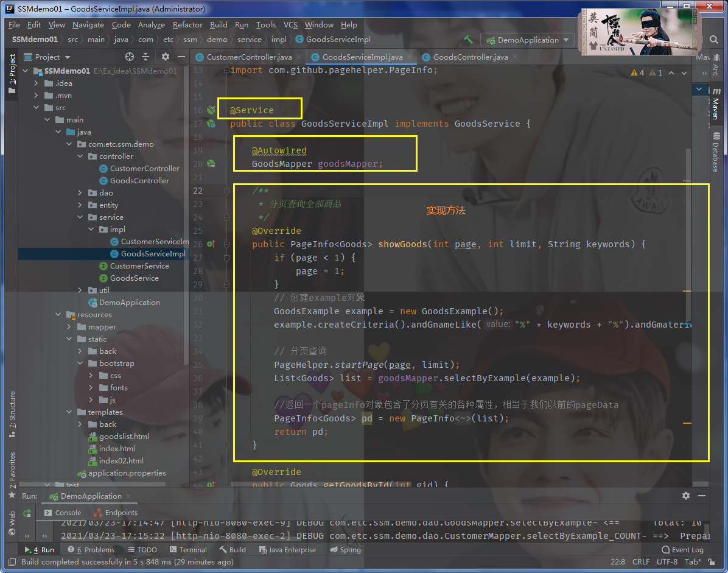Fold the if block at line 27
Screen dimensions: 728x573
click(x=226, y=258)
